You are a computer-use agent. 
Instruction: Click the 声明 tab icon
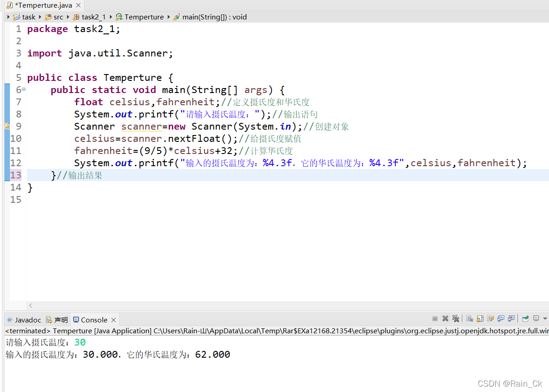tap(49, 320)
